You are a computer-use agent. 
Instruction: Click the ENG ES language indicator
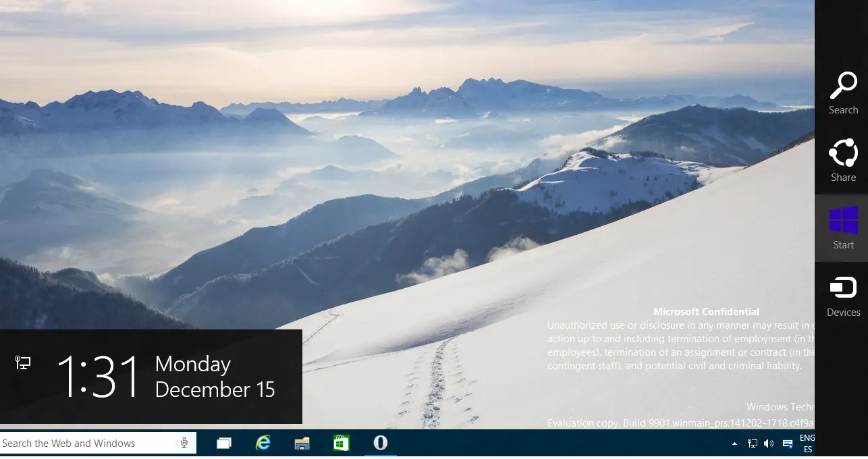pyautogui.click(x=807, y=443)
